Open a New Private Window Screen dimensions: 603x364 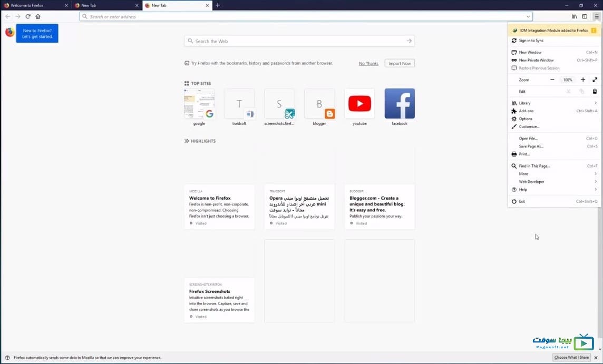554,61
